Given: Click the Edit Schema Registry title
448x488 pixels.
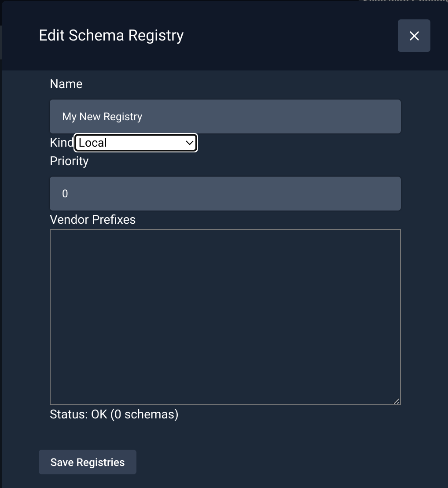Looking at the screenshot, I should (x=111, y=35).
